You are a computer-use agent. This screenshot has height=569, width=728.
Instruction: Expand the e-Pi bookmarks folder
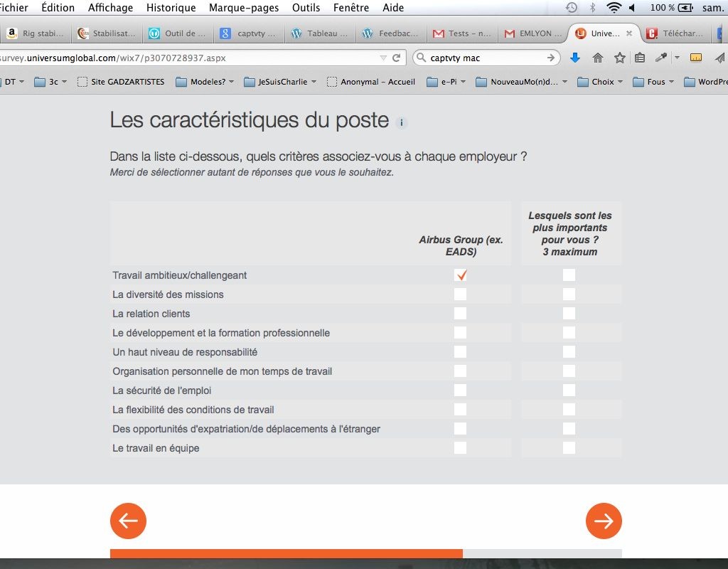(x=446, y=82)
